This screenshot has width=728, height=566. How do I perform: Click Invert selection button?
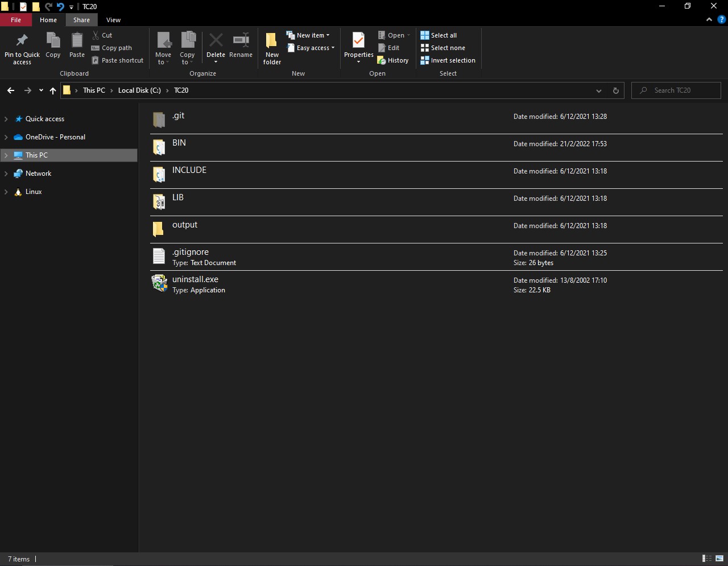coord(448,60)
